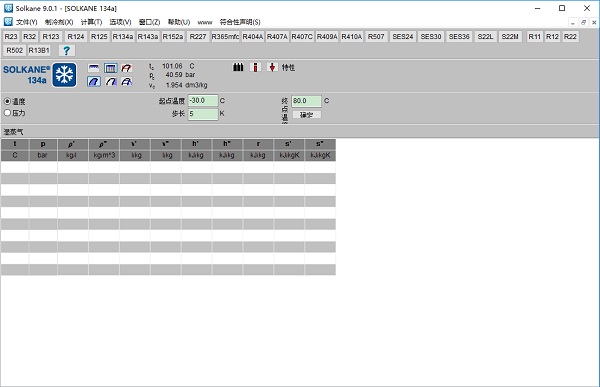This screenshot has width=600, height=387.
Task: Choose refrigerant R407C
Action: click(302, 37)
